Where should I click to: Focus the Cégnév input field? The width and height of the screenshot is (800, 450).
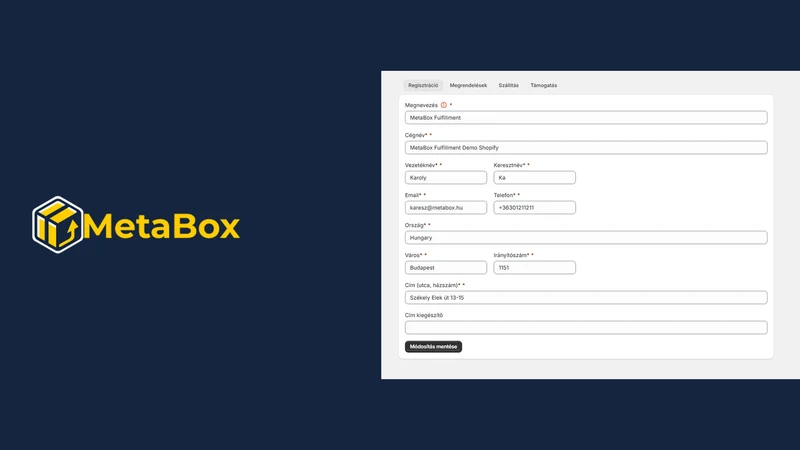point(586,147)
